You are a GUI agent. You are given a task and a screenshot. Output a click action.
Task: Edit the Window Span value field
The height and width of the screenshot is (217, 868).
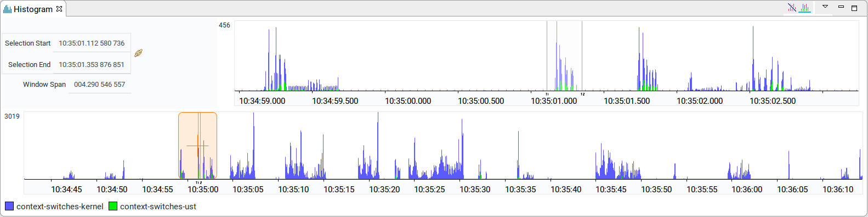(100, 84)
